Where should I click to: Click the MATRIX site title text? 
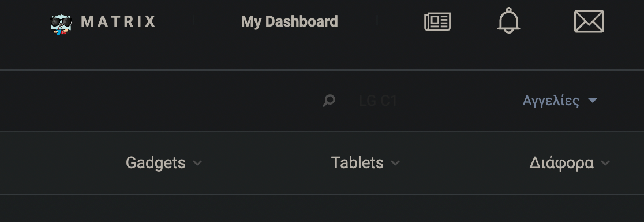pos(118,21)
